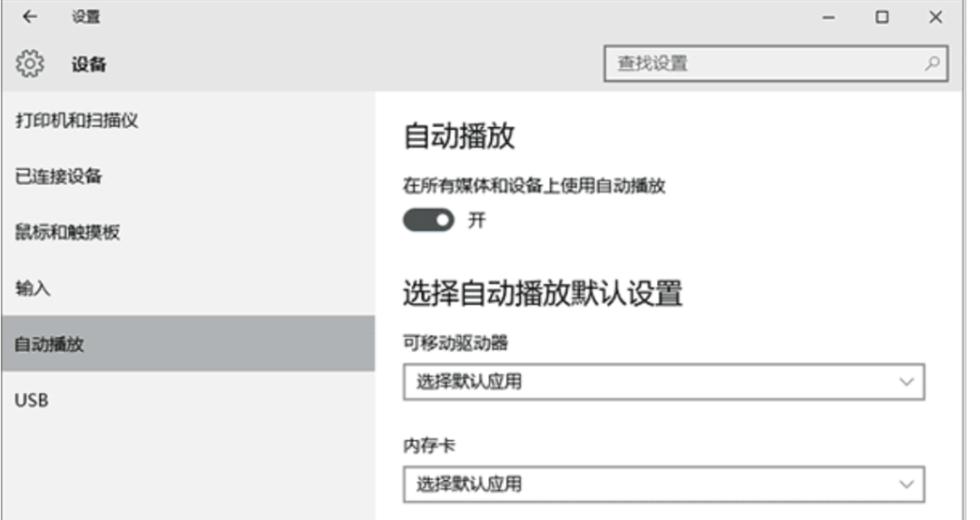Click the 设备 header title

click(89, 64)
